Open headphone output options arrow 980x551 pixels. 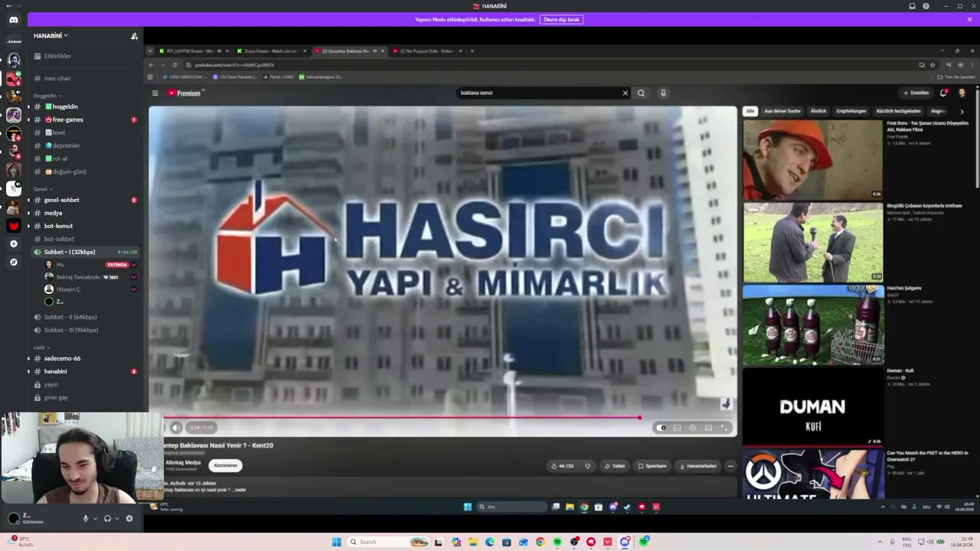pos(116,519)
